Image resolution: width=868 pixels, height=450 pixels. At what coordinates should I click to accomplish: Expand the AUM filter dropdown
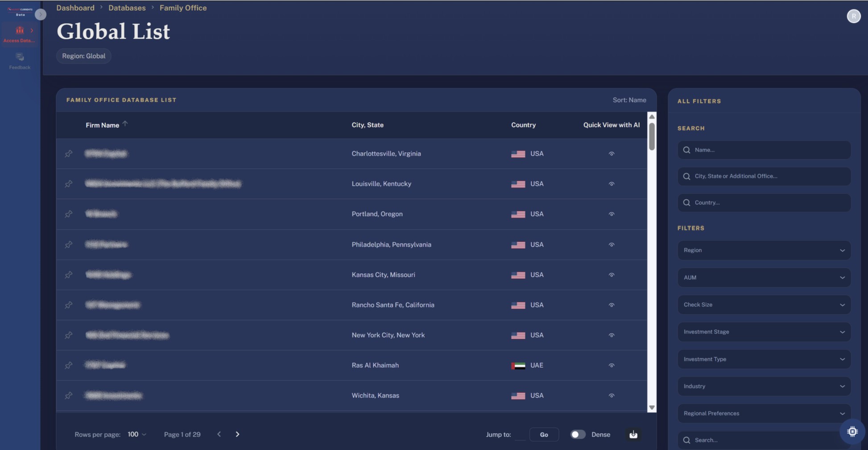(764, 278)
